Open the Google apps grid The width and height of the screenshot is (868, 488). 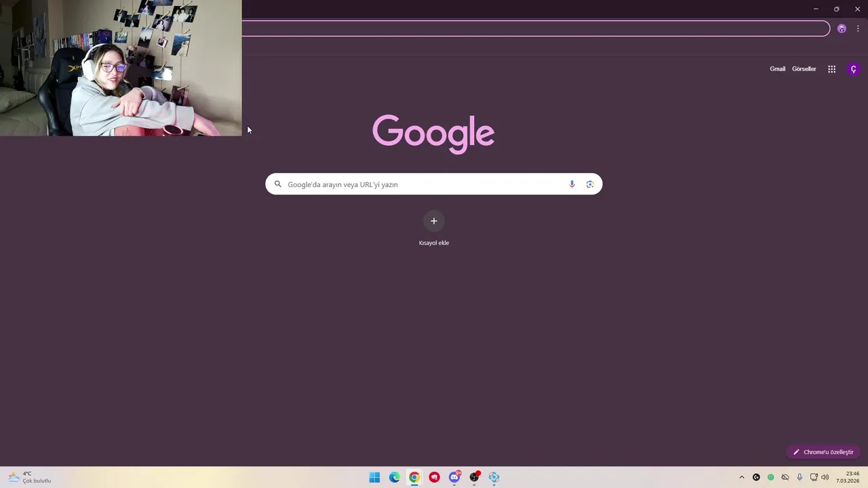point(831,69)
